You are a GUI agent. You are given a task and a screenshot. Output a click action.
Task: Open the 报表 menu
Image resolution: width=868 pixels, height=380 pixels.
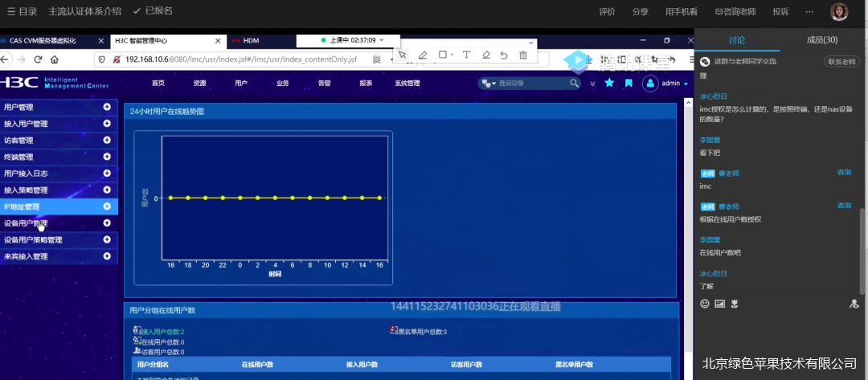tap(366, 84)
